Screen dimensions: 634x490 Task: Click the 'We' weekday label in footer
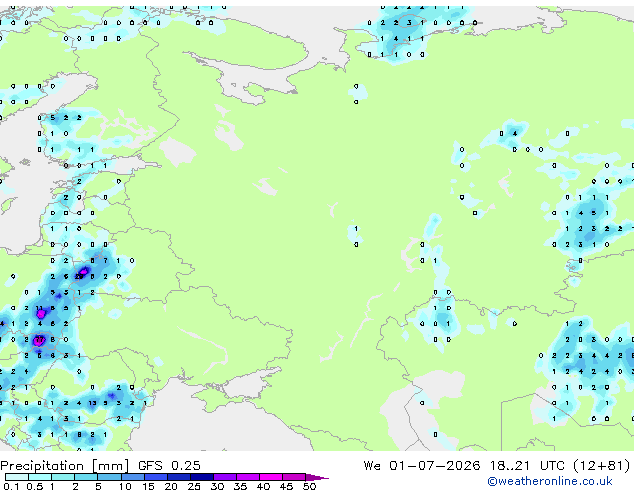coord(372,466)
